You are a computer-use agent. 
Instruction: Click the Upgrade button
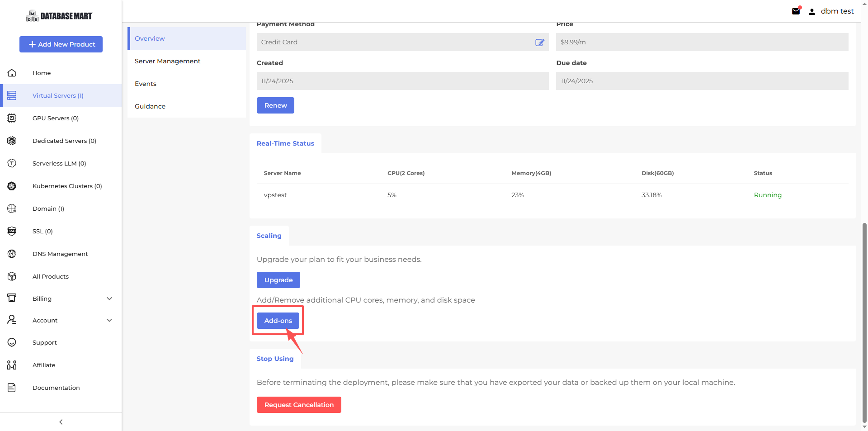pyautogui.click(x=278, y=280)
